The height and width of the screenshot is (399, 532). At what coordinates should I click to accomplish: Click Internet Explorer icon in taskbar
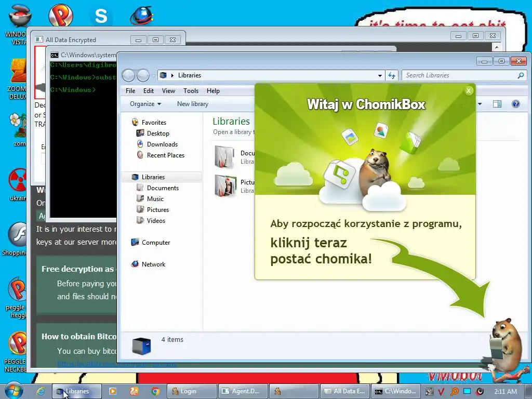coord(41,391)
